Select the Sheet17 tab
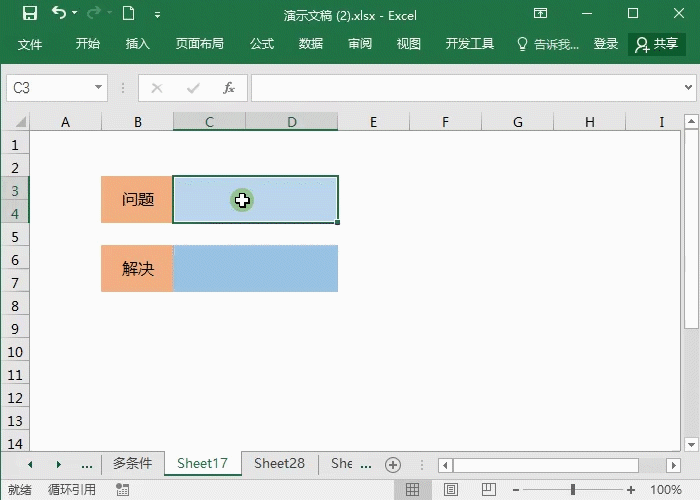The width and height of the screenshot is (700, 500). [x=202, y=463]
